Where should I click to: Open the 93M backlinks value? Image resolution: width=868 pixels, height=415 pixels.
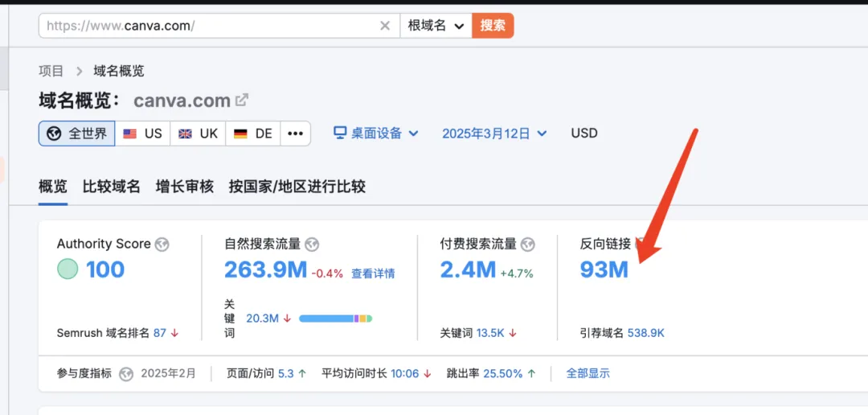604,270
